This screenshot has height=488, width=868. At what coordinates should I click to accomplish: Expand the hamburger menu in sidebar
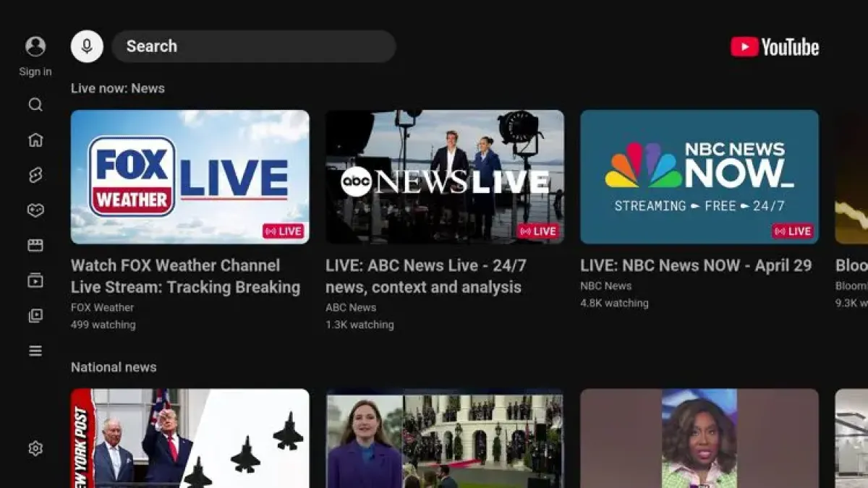[35, 351]
